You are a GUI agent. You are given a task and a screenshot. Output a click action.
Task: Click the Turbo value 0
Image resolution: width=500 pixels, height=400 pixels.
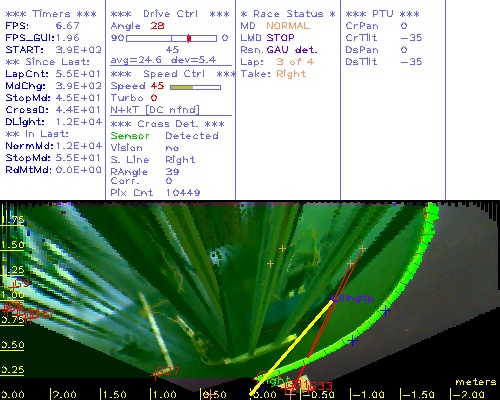point(154,98)
